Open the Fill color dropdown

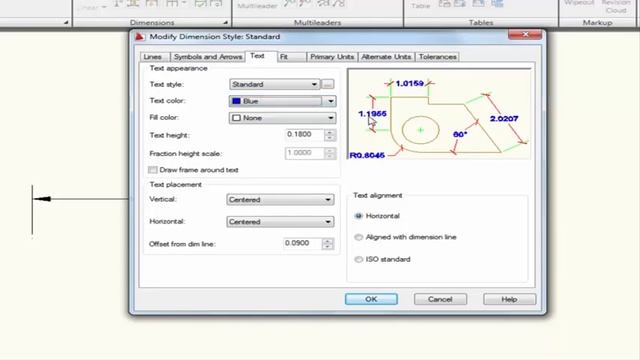[282, 118]
